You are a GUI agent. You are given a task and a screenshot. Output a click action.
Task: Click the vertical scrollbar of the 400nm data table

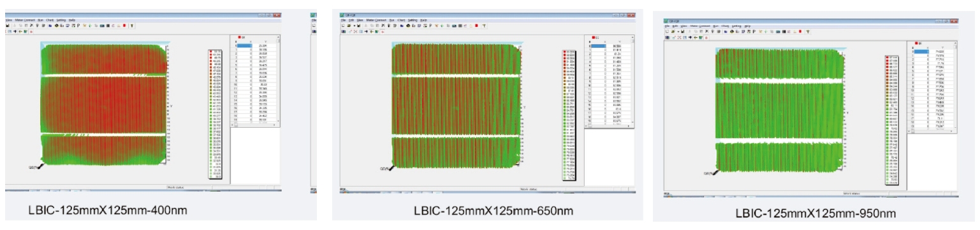coord(278,82)
